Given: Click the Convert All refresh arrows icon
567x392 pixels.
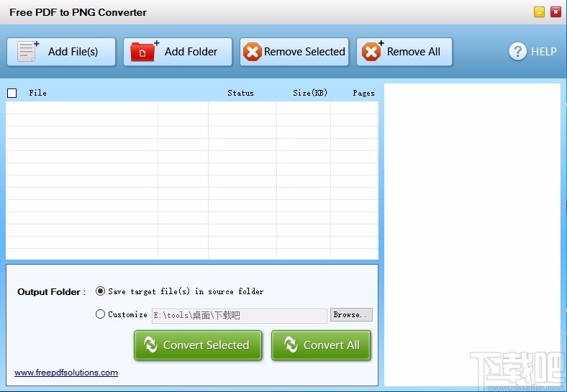Looking at the screenshot, I should point(291,345).
